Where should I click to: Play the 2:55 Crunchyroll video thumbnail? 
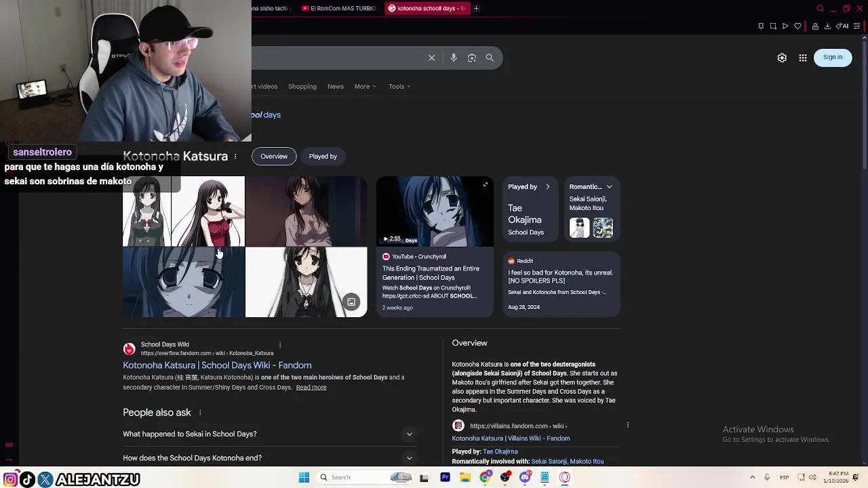(435, 211)
